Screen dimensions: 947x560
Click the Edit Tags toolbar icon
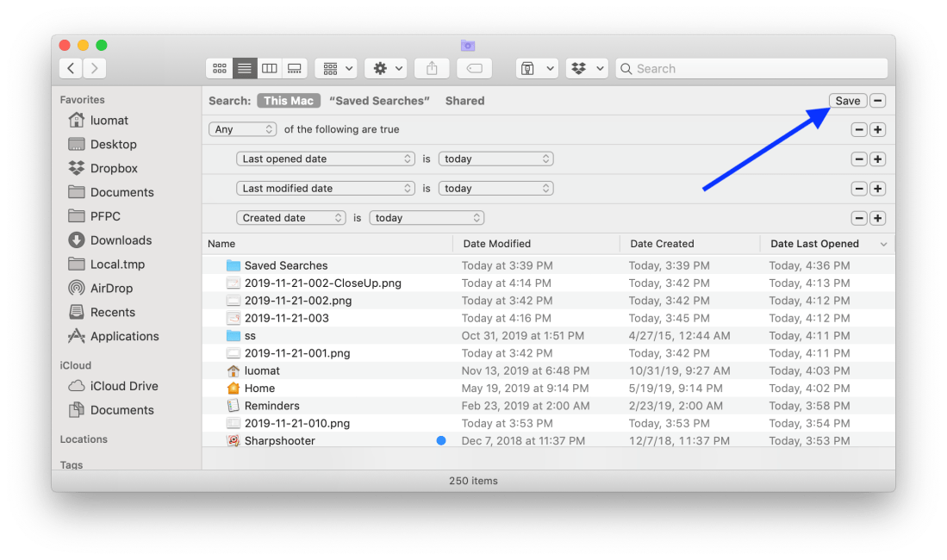point(474,69)
